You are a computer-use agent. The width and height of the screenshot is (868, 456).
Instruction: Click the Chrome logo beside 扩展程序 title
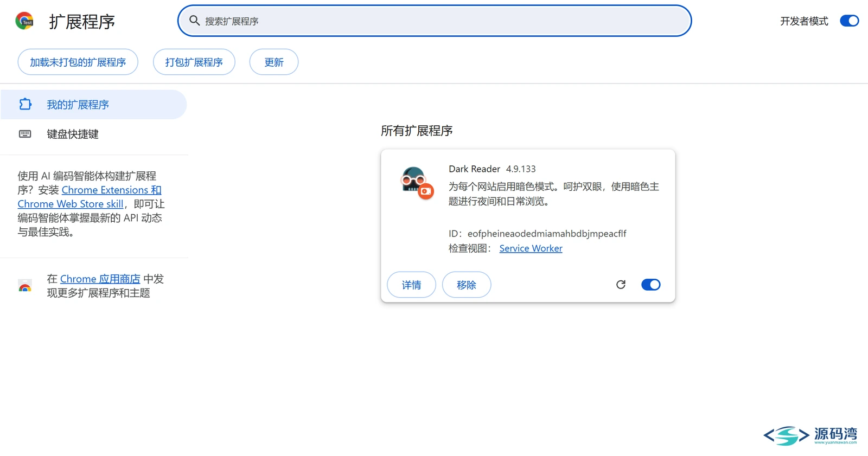click(x=24, y=21)
